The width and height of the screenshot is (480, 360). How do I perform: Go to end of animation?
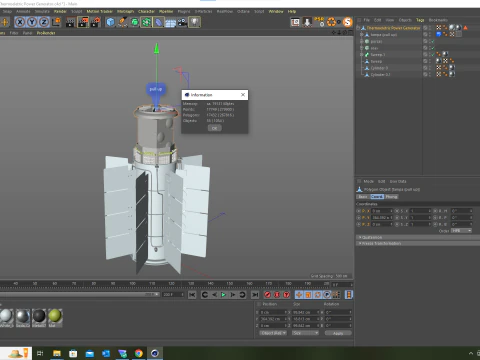[x=255, y=295]
